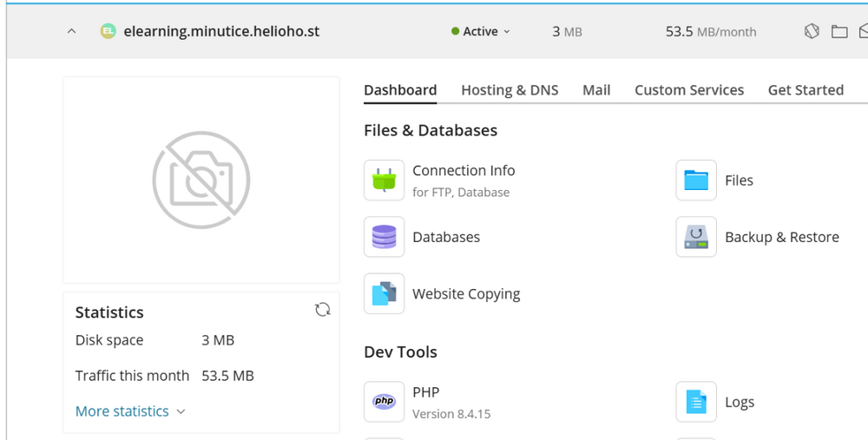Expand More statistics

pyautogui.click(x=130, y=411)
